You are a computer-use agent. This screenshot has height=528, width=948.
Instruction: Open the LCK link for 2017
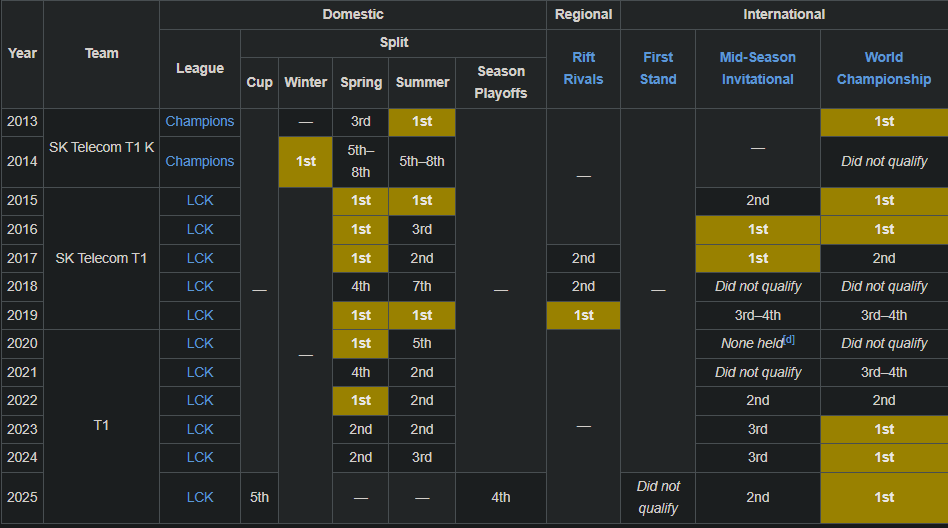[200, 258]
